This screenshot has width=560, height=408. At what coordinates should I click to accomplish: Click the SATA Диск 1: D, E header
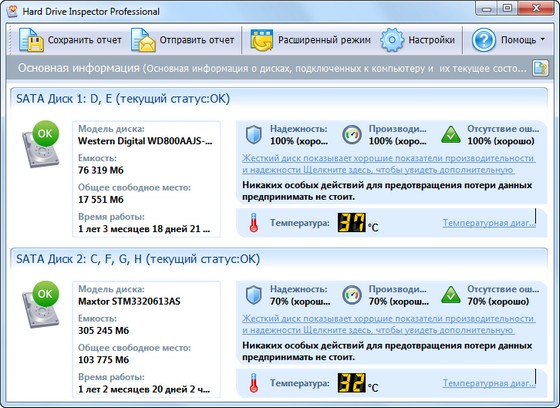pyautogui.click(x=123, y=99)
